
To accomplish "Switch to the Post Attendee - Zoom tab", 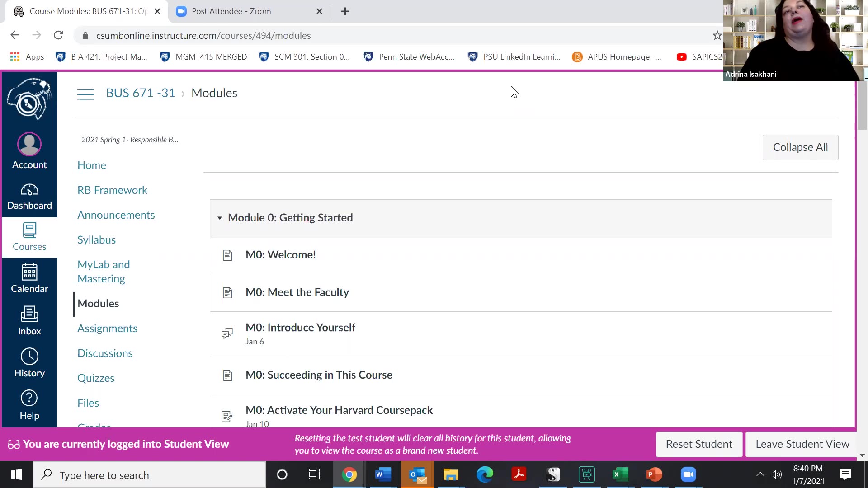I will coord(231,11).
